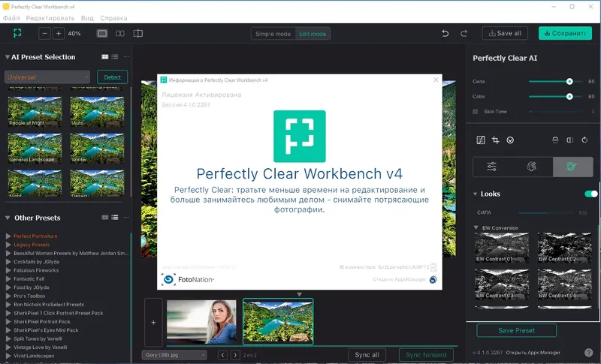Click the Looks СИЛА slider
Viewport: 601px width, 364px height.
pos(546,212)
